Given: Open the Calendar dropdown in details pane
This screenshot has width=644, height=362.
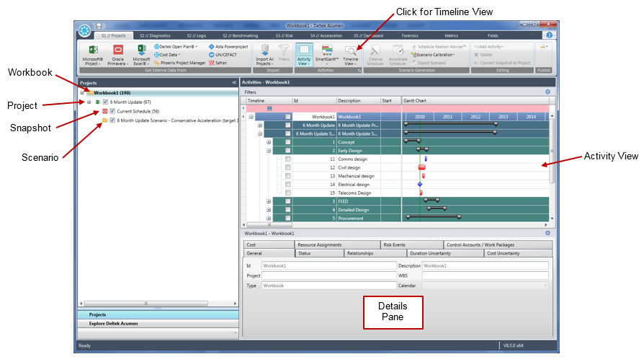Looking at the screenshot, I should point(544,286).
